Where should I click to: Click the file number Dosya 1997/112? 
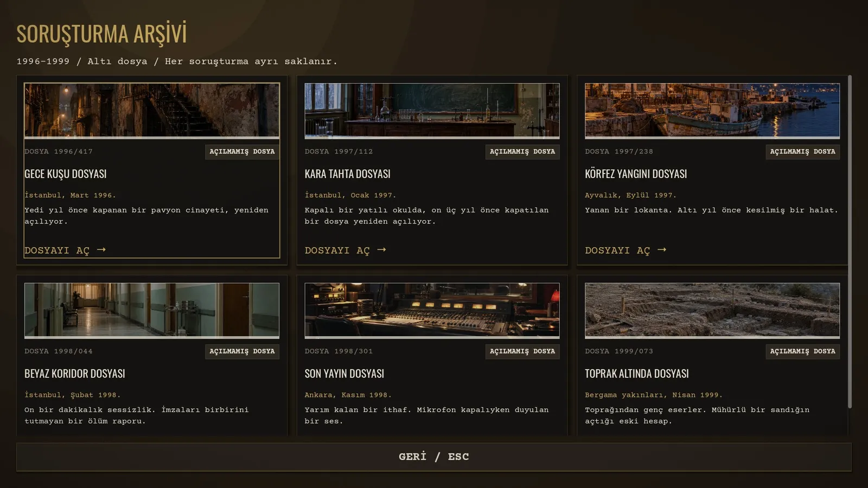(x=339, y=152)
